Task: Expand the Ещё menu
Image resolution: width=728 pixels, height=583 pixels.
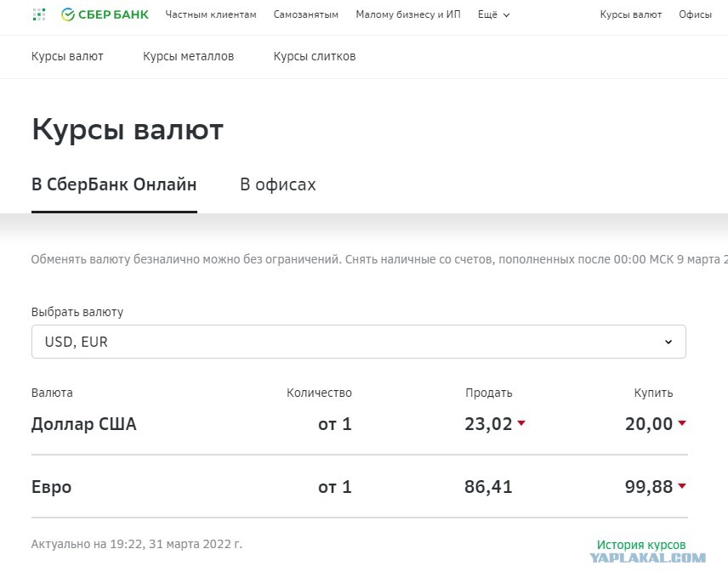Action: (x=493, y=14)
